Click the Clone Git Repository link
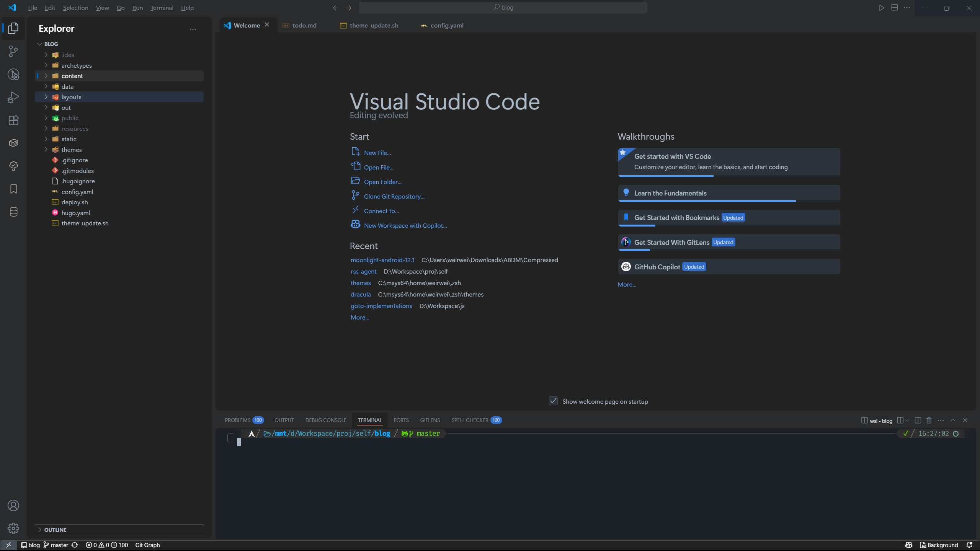The image size is (980, 551). click(x=394, y=196)
